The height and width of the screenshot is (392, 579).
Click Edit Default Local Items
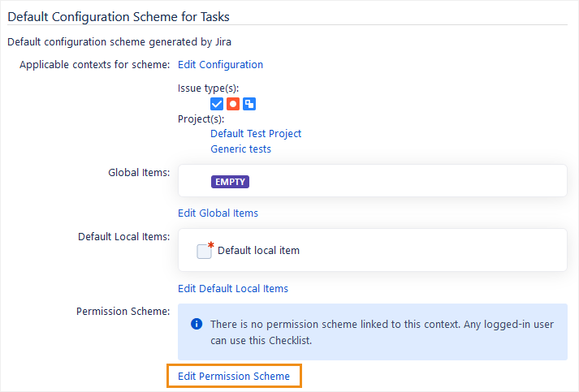232,289
